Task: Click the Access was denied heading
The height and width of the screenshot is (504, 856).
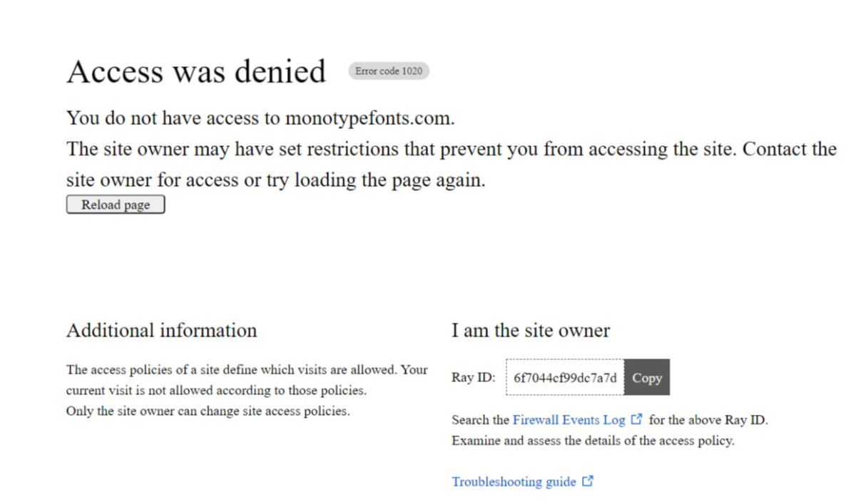Action: pyautogui.click(x=196, y=71)
